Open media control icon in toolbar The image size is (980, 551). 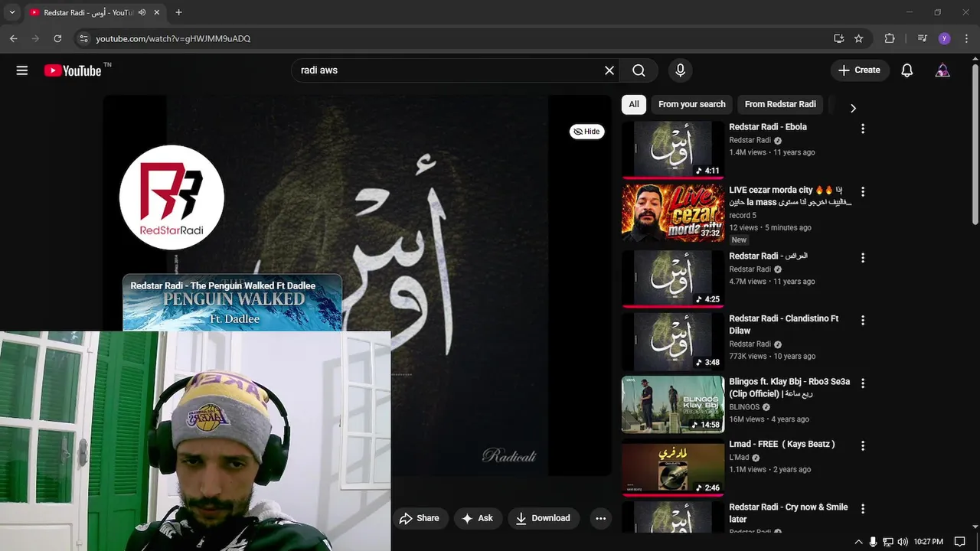coord(922,38)
